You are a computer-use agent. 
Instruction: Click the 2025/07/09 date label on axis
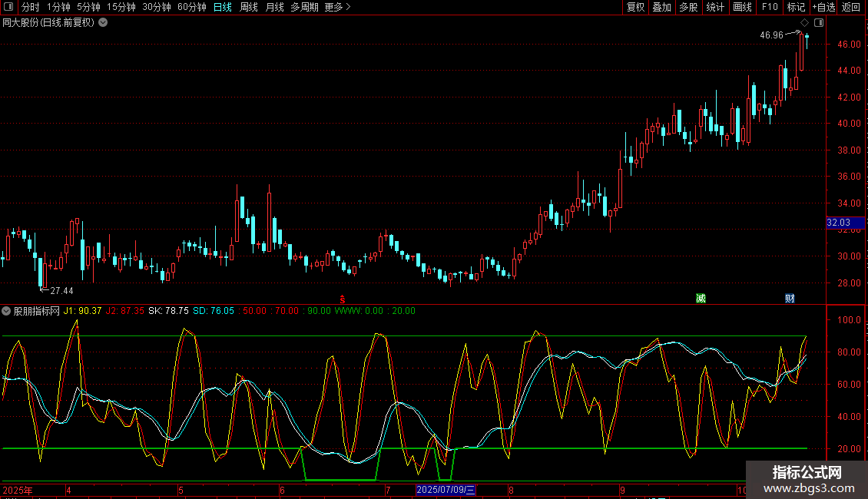[446, 490]
